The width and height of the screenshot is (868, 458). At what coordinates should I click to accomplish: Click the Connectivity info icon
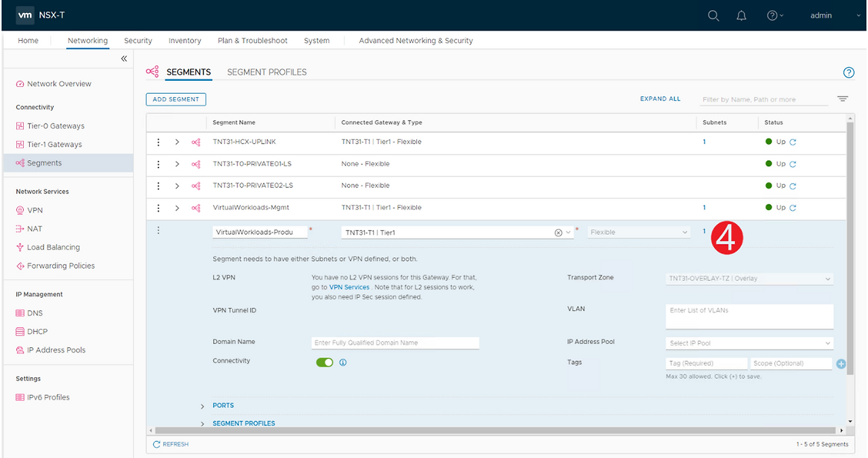pos(342,362)
